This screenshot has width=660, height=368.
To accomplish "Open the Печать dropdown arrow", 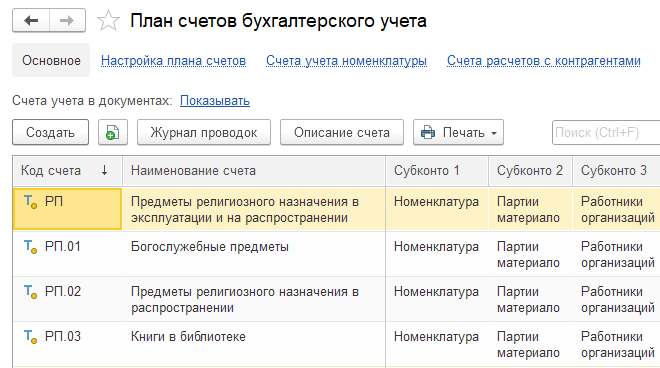I will 494,133.
